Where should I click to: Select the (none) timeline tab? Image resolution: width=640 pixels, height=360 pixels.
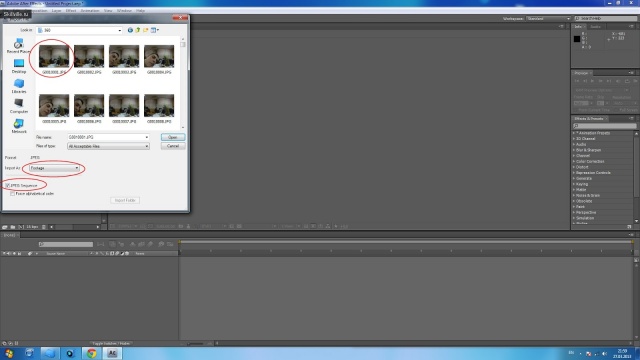click(9, 235)
